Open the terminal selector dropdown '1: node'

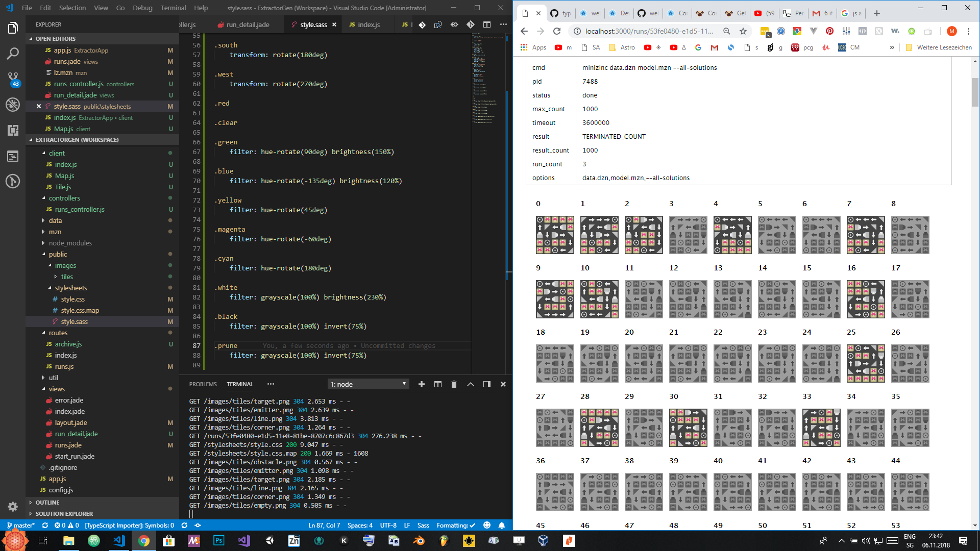click(x=368, y=384)
